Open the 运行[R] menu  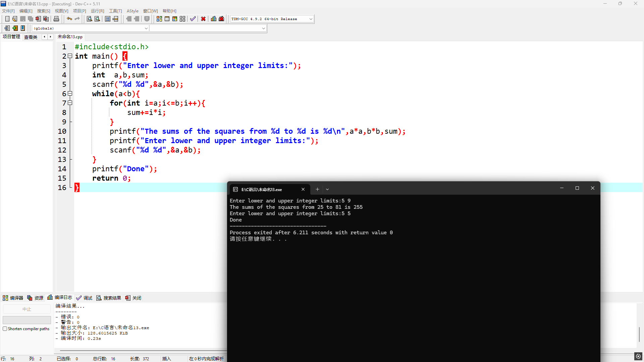tap(97, 11)
